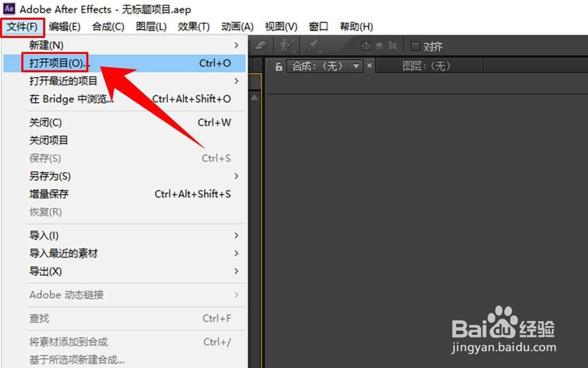Click the view axis mode icon
The height and width of the screenshot is (368, 588).
[393, 46]
